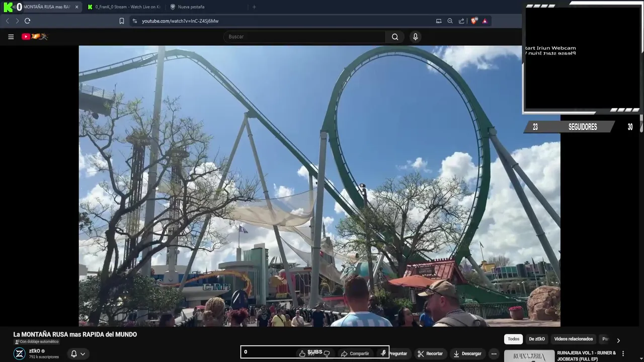This screenshot has height=362, width=644.
Task: Go forward with the browser forward arrow
Action: (17, 21)
